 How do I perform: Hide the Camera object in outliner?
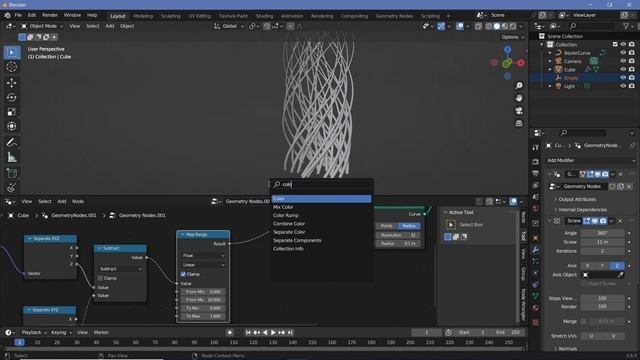[x=623, y=61]
